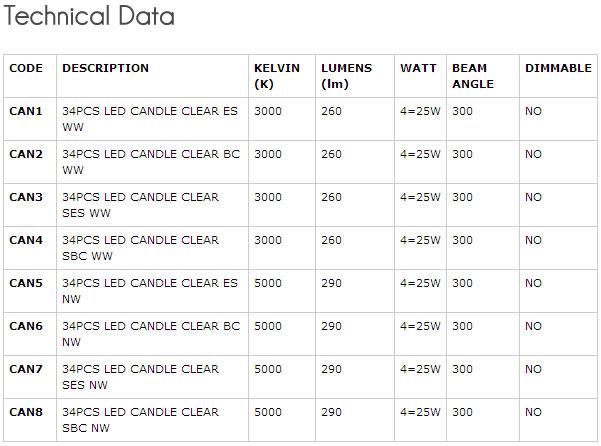Select the CAN1 code cell
This screenshot has width=601, height=446.
tap(26, 111)
